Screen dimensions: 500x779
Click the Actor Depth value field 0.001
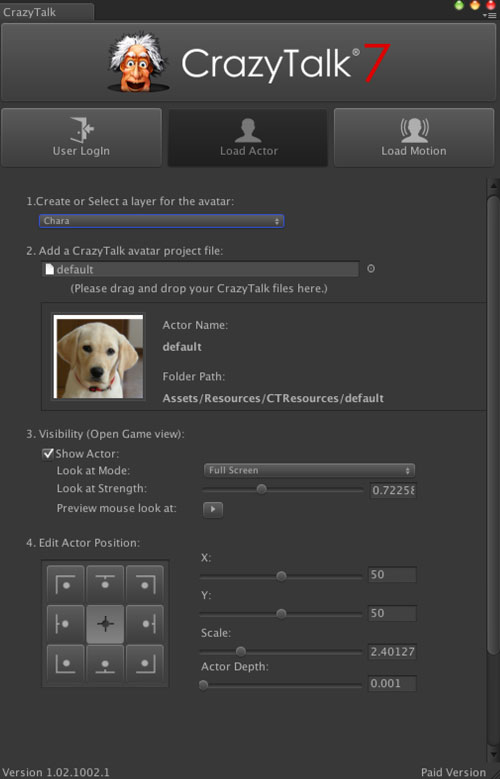pyautogui.click(x=392, y=684)
